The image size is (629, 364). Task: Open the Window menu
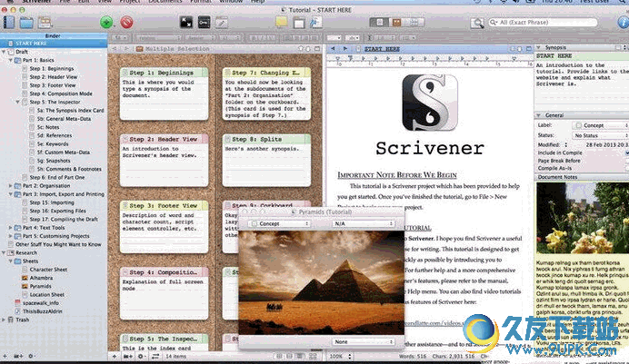click(231, 2)
